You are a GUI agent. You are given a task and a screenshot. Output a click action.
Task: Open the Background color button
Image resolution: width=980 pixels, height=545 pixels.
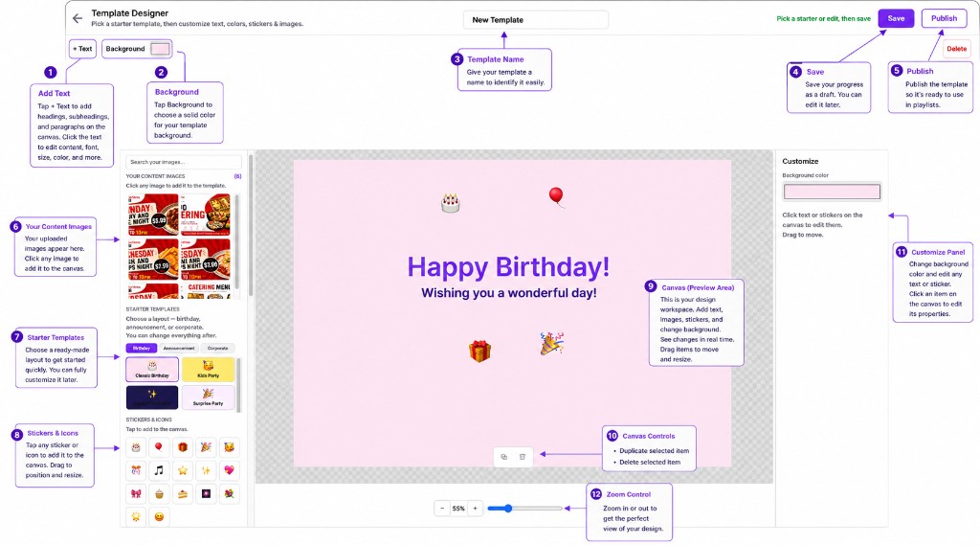137,49
